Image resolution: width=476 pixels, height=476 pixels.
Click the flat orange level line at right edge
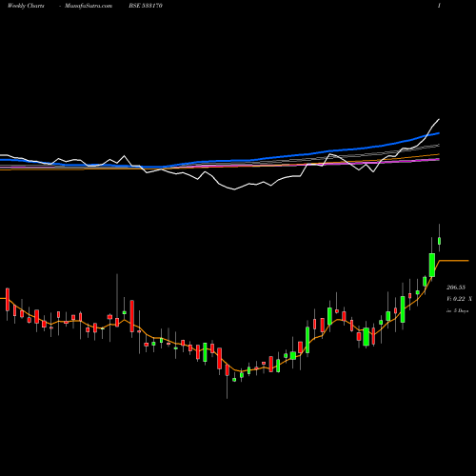(454, 261)
